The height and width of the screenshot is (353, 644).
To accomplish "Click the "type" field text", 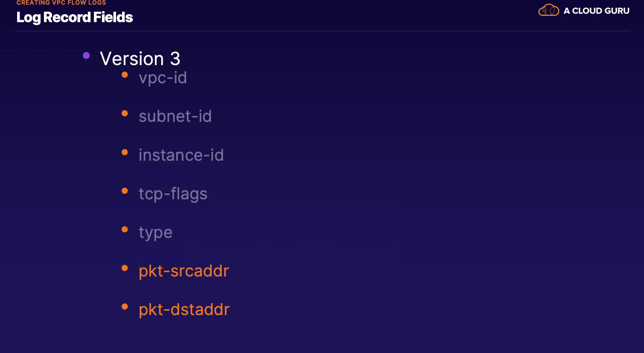I will (x=156, y=233).
